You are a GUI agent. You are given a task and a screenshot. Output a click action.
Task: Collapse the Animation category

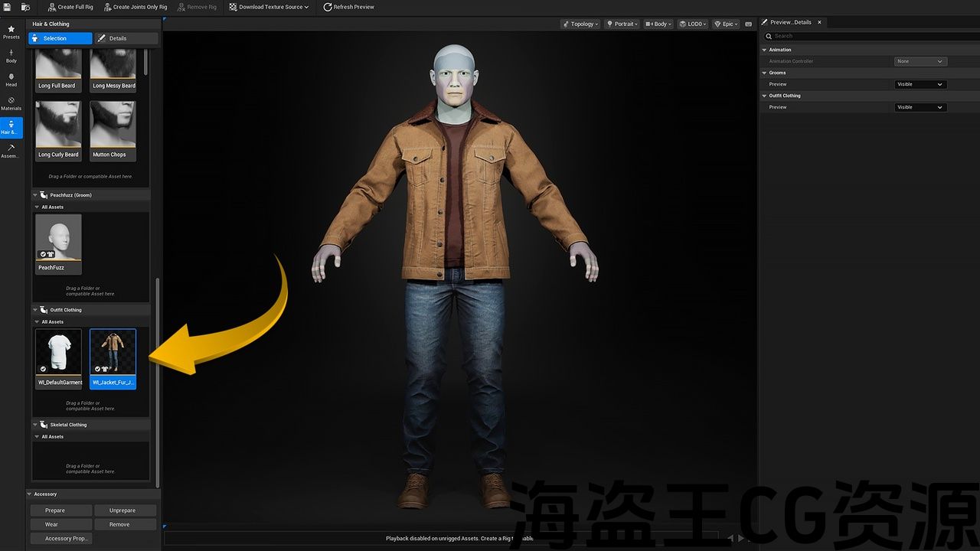point(764,50)
